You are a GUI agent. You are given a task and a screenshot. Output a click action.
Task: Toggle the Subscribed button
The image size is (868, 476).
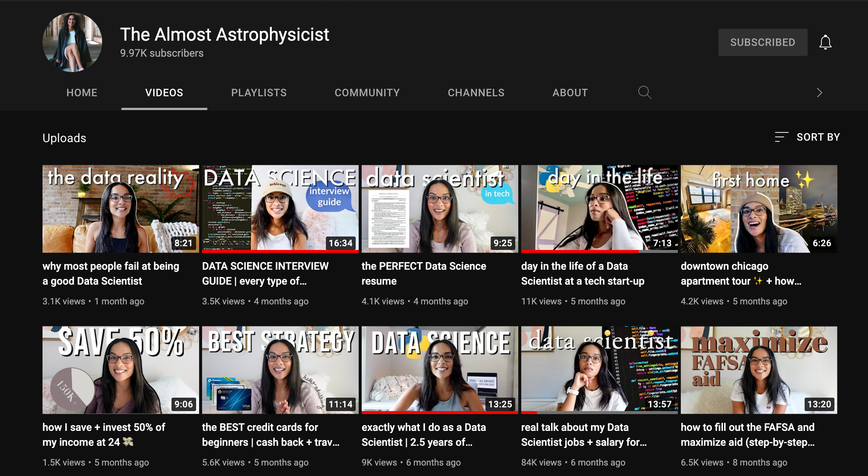(762, 42)
